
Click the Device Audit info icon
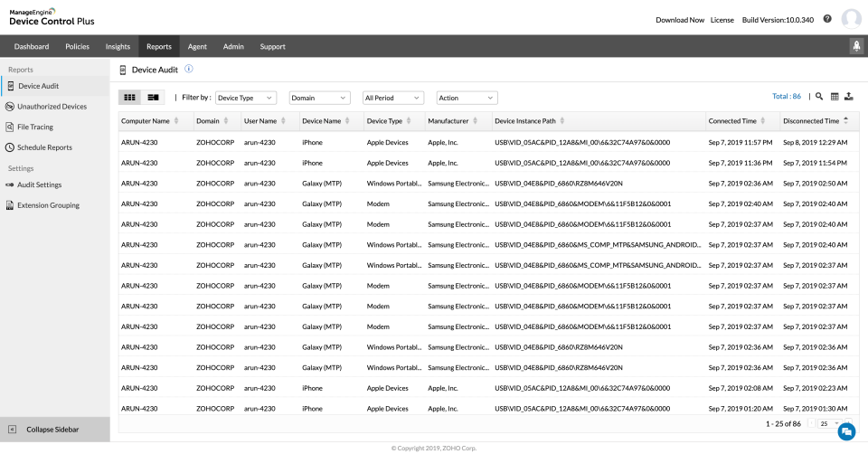(189, 69)
